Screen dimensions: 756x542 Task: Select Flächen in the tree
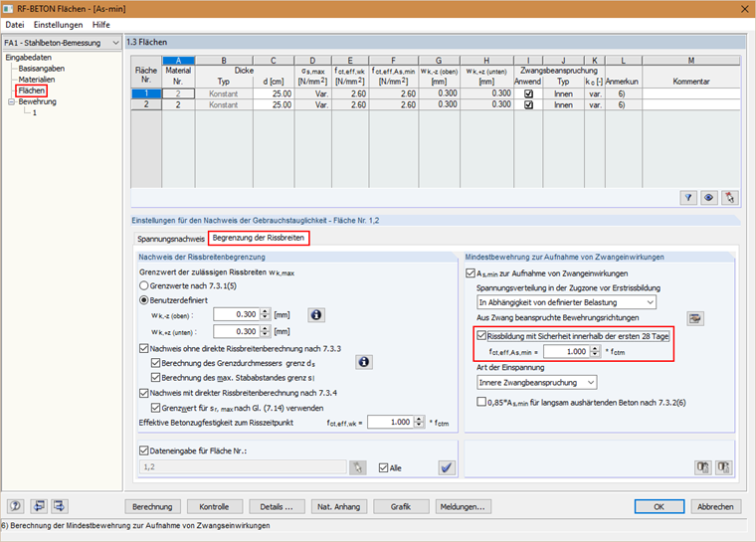(x=32, y=90)
